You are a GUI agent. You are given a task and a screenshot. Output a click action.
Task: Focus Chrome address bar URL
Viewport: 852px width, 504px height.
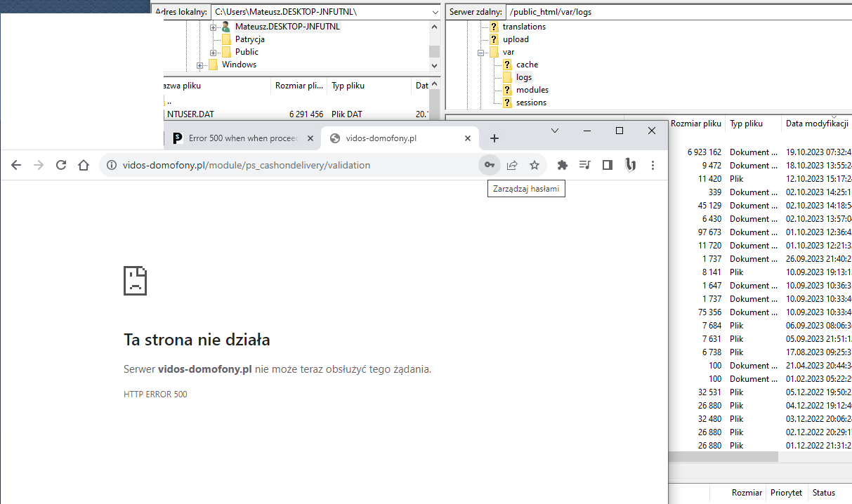click(x=246, y=166)
